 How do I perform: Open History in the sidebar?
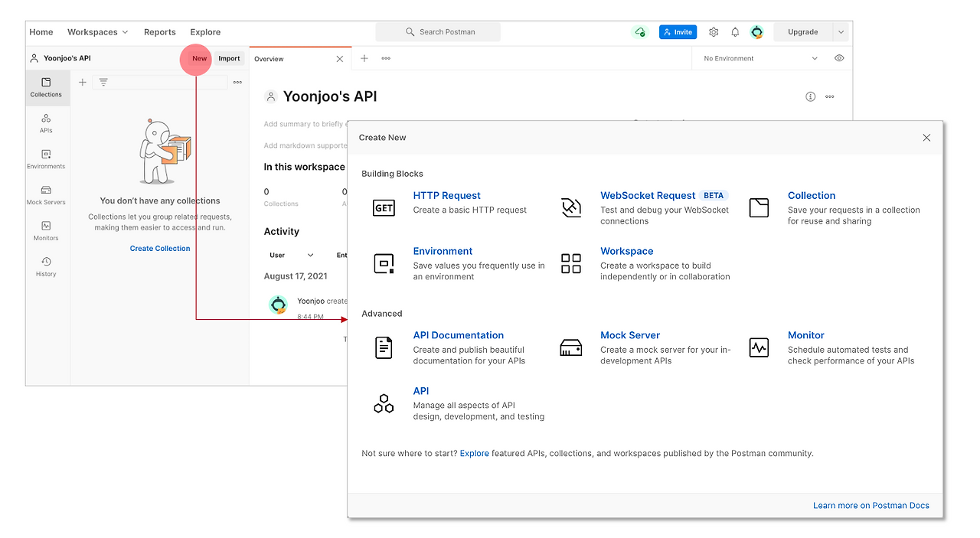click(46, 267)
